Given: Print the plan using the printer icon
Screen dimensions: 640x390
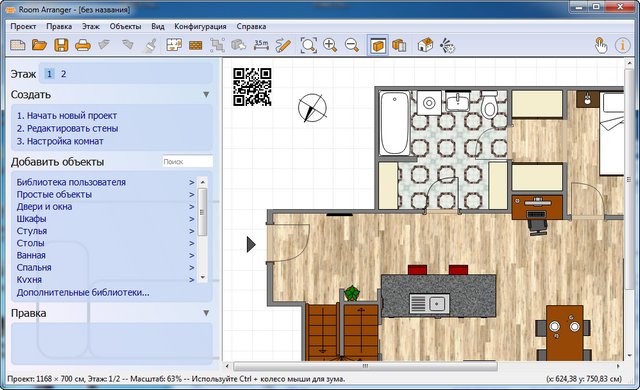Looking at the screenshot, I should tap(82, 45).
